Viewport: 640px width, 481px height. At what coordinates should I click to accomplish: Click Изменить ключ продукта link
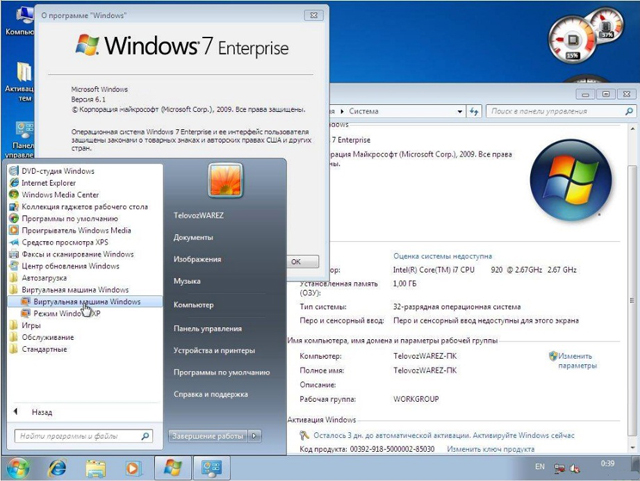pyautogui.click(x=490, y=449)
